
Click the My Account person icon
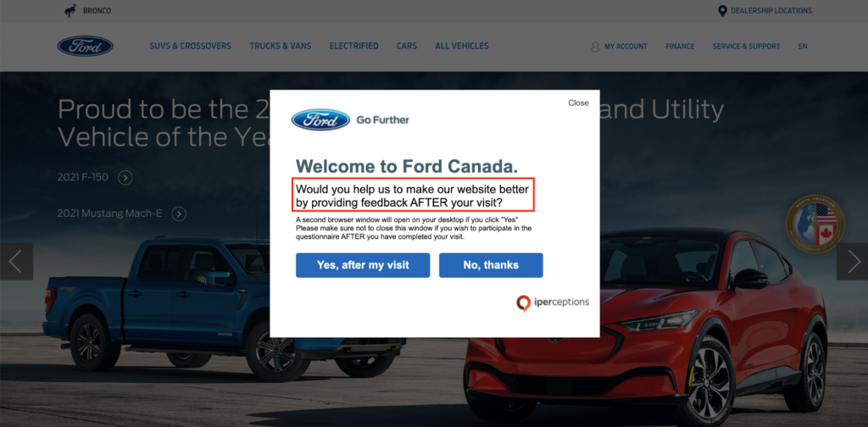[595, 47]
